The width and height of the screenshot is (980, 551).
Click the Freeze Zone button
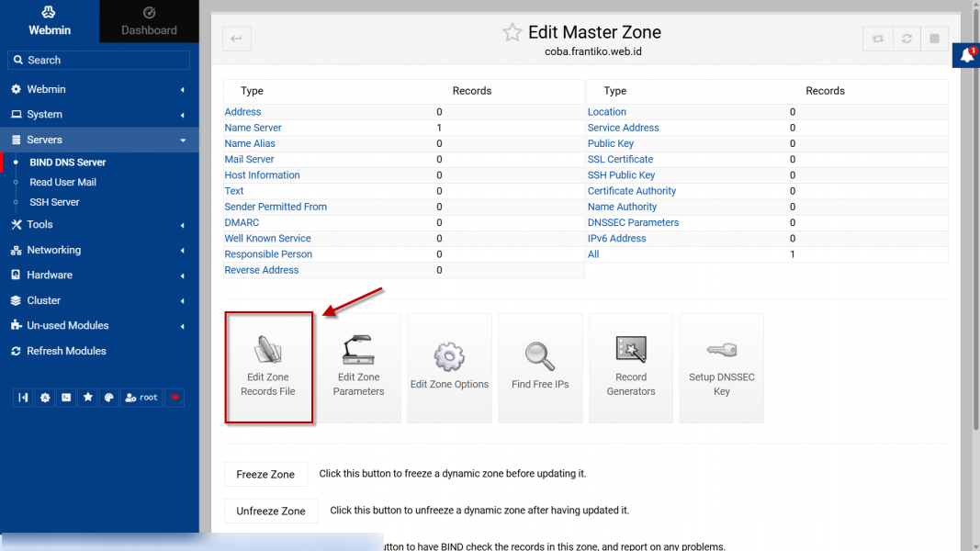265,475
